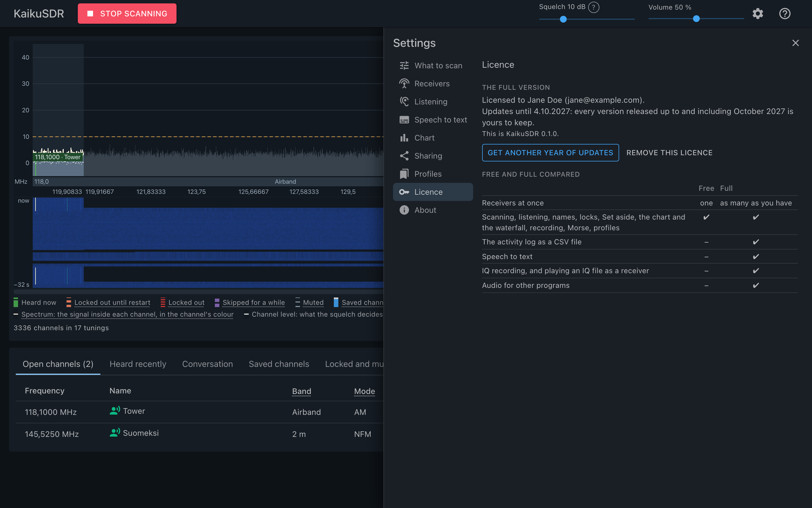Select the 145,5250 MHz frequency cell

click(x=52, y=434)
